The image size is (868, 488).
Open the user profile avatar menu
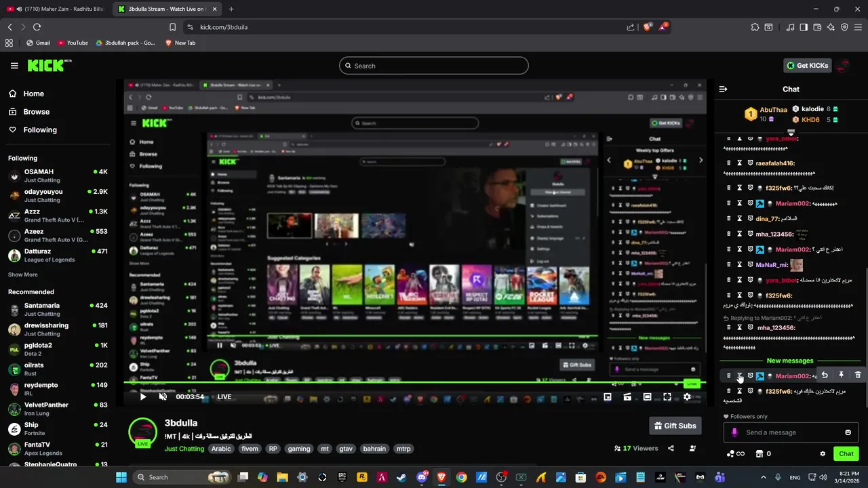point(843,66)
